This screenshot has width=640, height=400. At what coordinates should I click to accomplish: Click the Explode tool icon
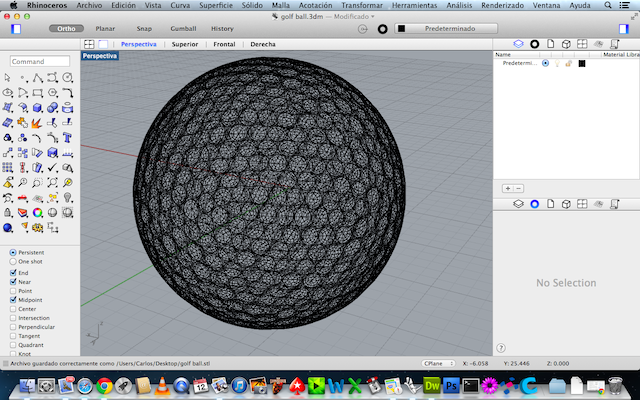tap(38, 123)
